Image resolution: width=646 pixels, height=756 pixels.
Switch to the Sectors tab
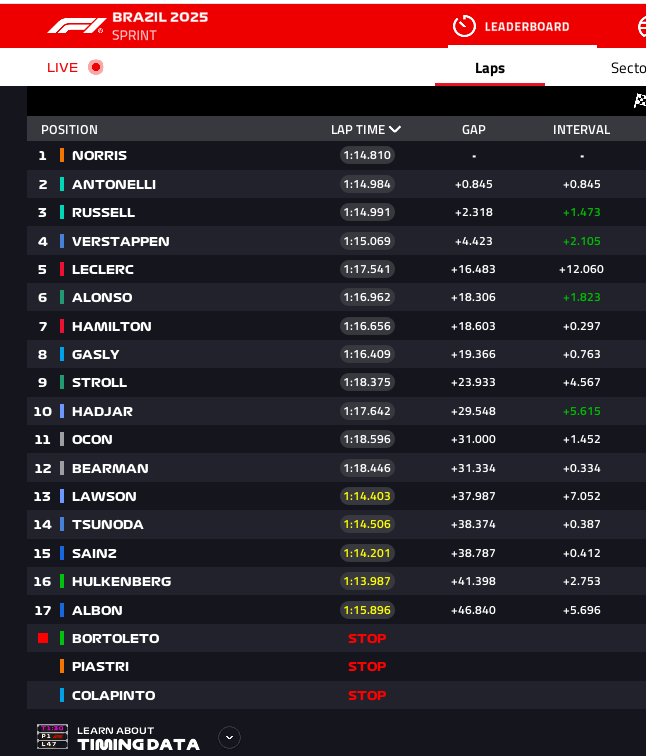[x=627, y=68]
